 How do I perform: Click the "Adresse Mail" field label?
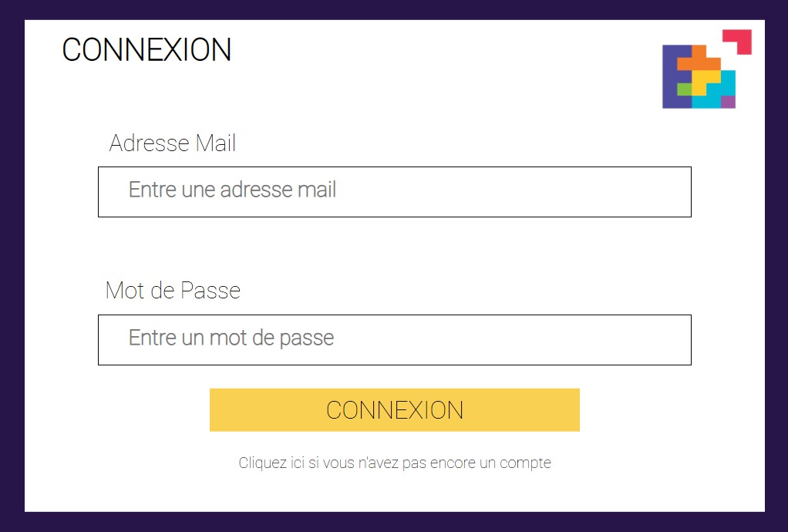tap(173, 143)
